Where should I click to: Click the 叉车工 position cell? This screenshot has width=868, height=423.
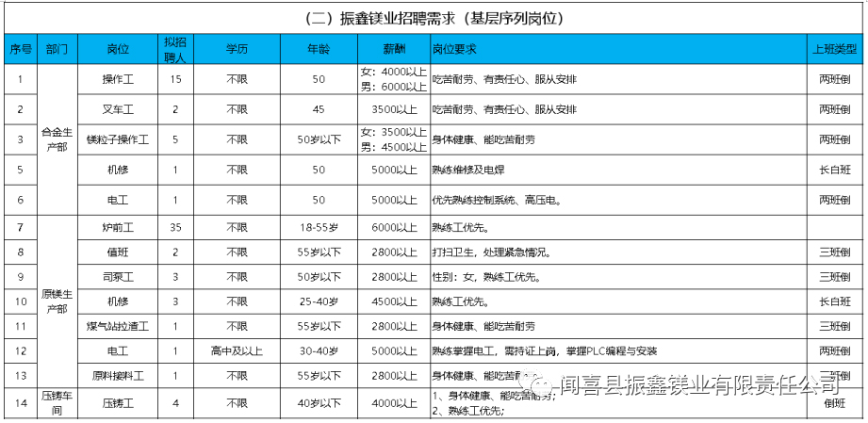118,109
